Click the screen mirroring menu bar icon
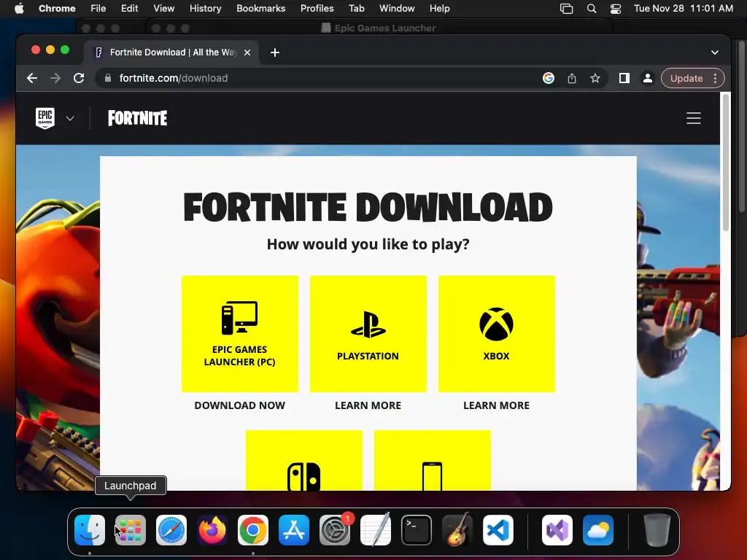The height and width of the screenshot is (560, 747). (x=566, y=9)
